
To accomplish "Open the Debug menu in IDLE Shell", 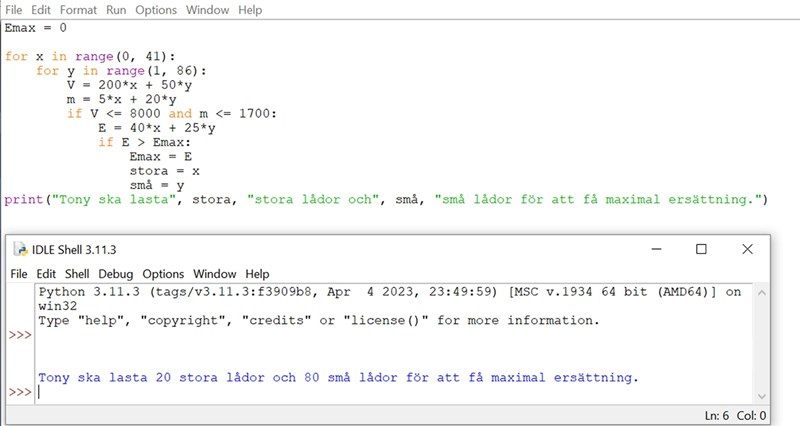I will [x=115, y=274].
